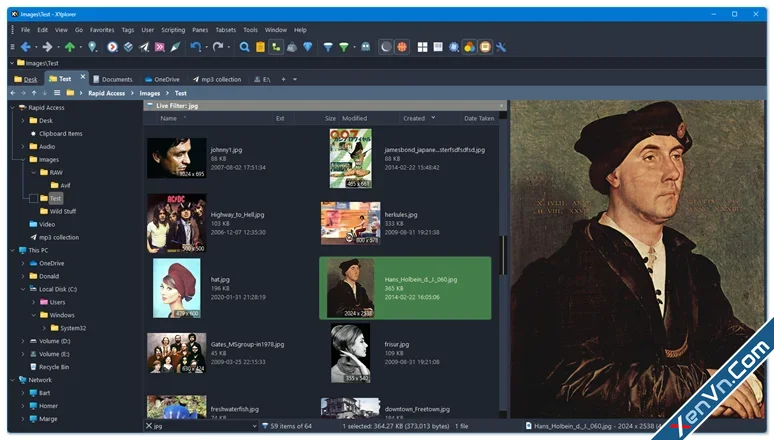774x440 pixels.
Task: Click the ghost toolbar icon
Action: (366, 47)
